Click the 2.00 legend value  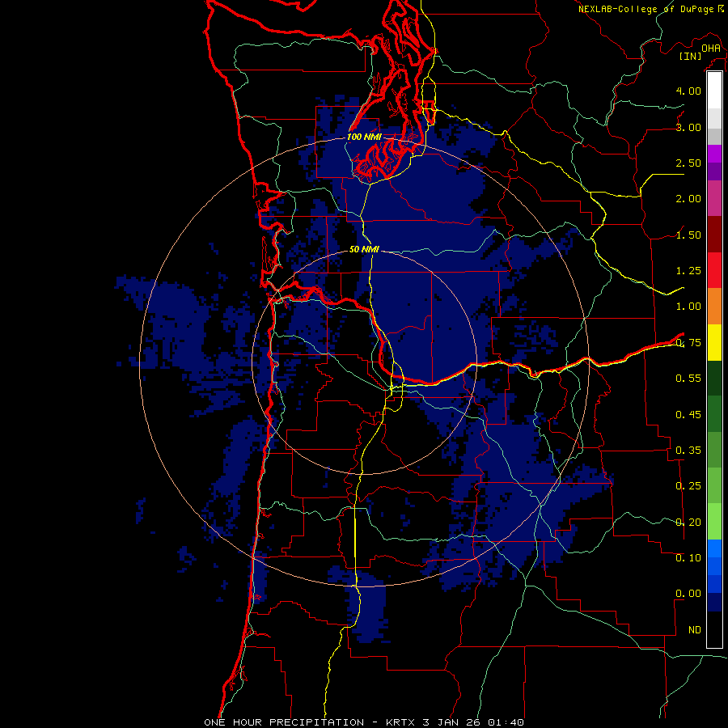pos(688,199)
